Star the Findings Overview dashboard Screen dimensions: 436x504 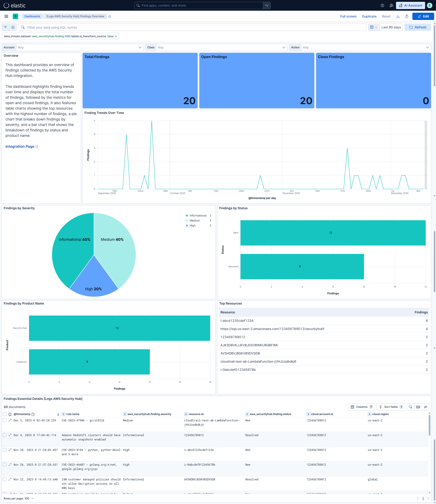109,16
